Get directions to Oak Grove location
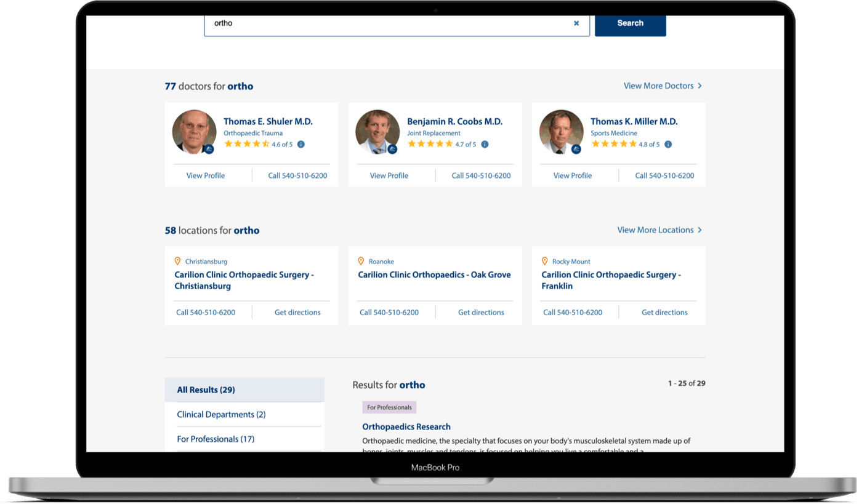Viewport: 859px width, 504px height. [x=481, y=313]
